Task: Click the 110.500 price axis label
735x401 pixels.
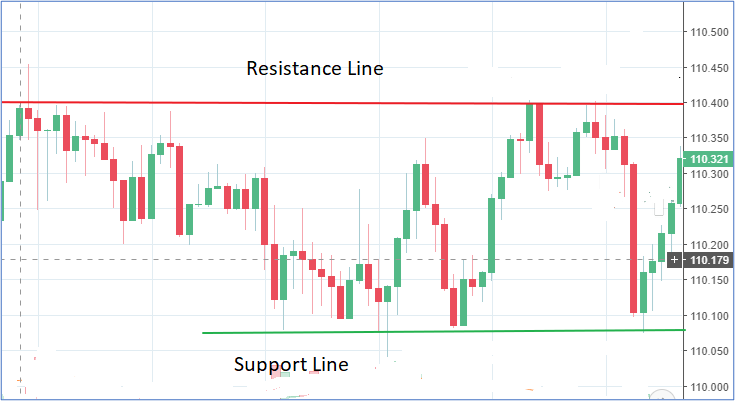Action: [x=709, y=32]
